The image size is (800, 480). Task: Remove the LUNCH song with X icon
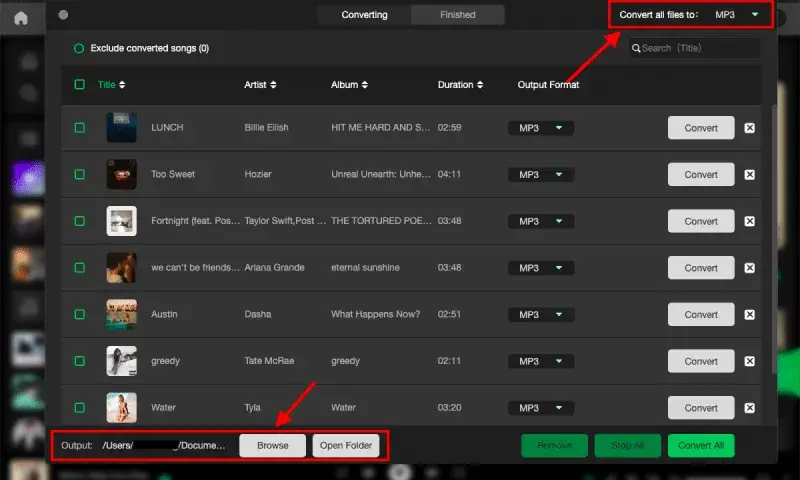(749, 128)
